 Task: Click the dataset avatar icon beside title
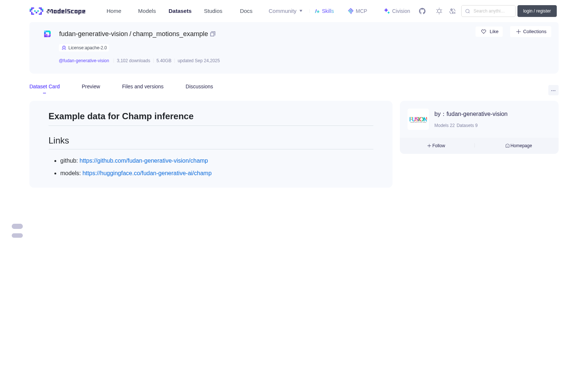click(47, 34)
